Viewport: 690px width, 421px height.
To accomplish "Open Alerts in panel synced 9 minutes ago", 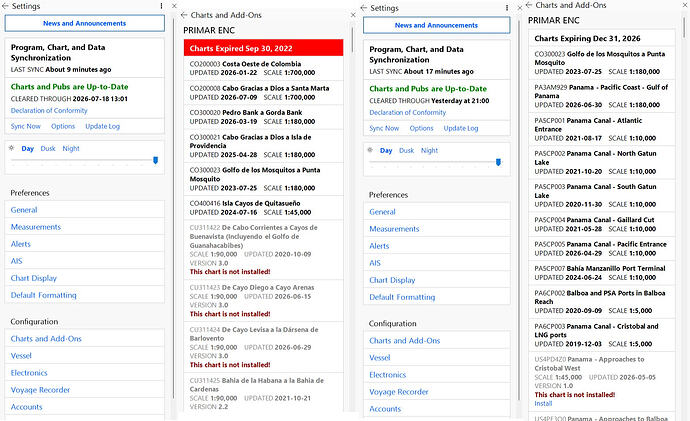I will point(84,244).
